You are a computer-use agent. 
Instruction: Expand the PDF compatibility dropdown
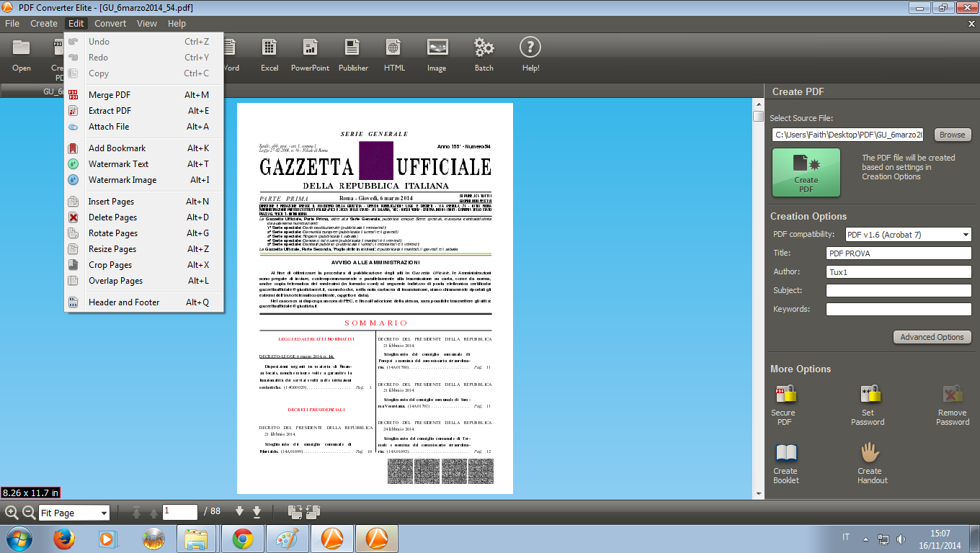966,235
